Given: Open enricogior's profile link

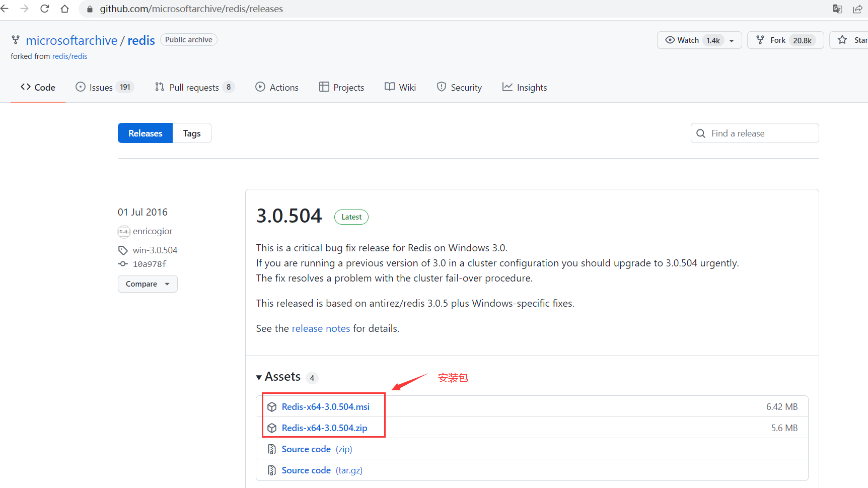Looking at the screenshot, I should [x=153, y=231].
